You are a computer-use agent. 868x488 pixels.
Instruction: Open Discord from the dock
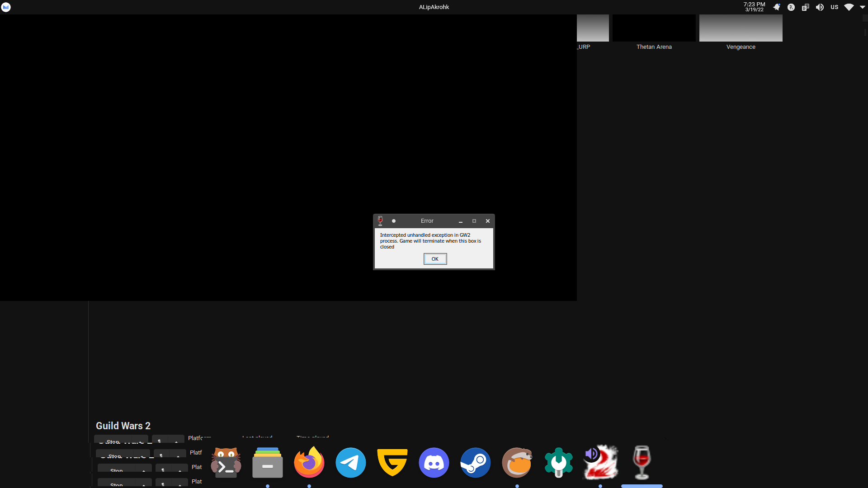coord(434,463)
